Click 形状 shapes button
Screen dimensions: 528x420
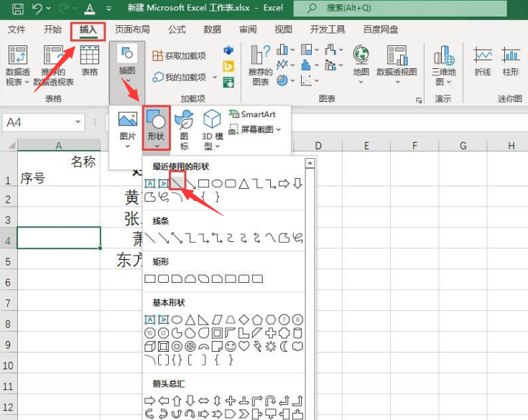(157, 129)
